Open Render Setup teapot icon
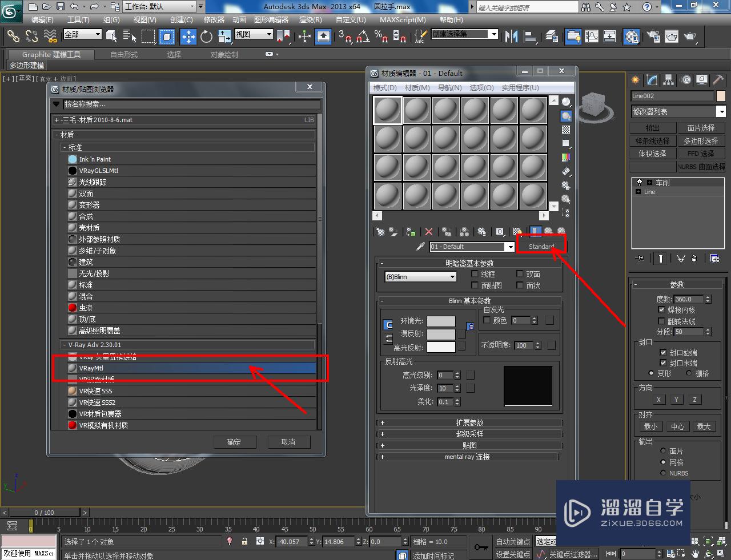 pos(653,37)
